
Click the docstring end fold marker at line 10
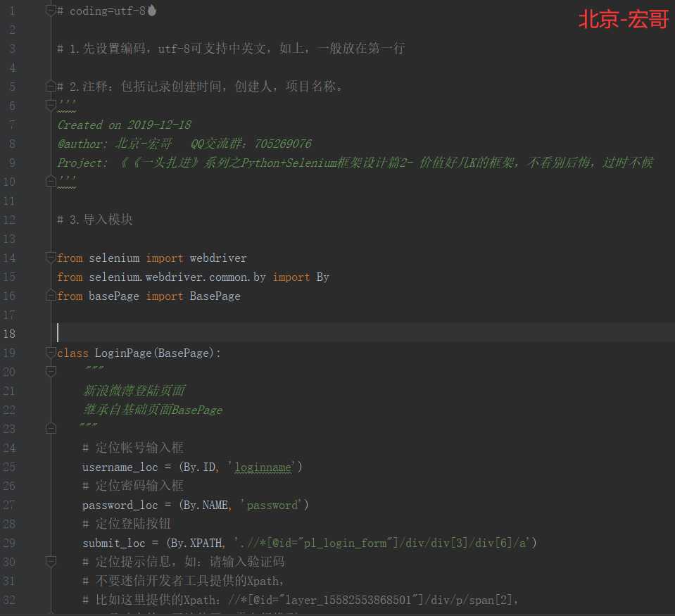click(49, 181)
